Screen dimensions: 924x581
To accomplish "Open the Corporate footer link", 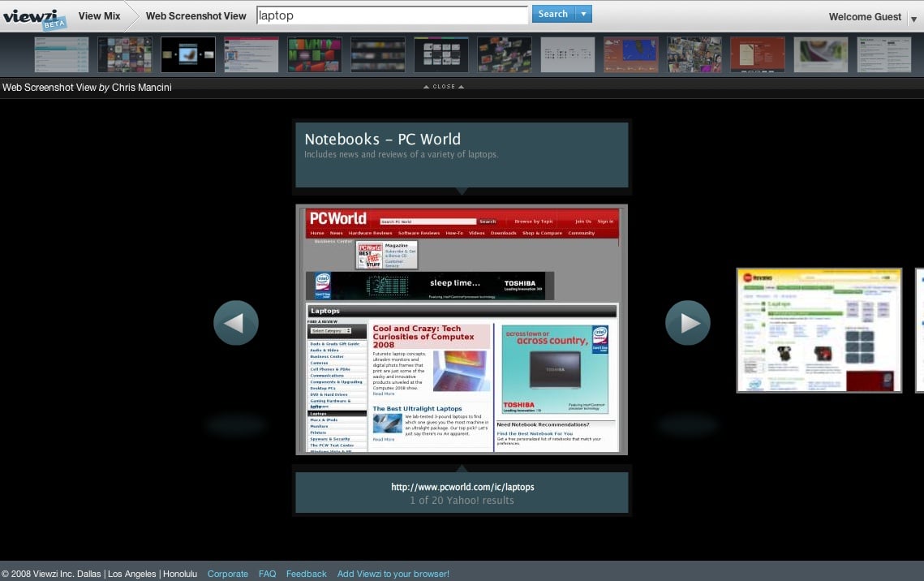I will pyautogui.click(x=227, y=574).
